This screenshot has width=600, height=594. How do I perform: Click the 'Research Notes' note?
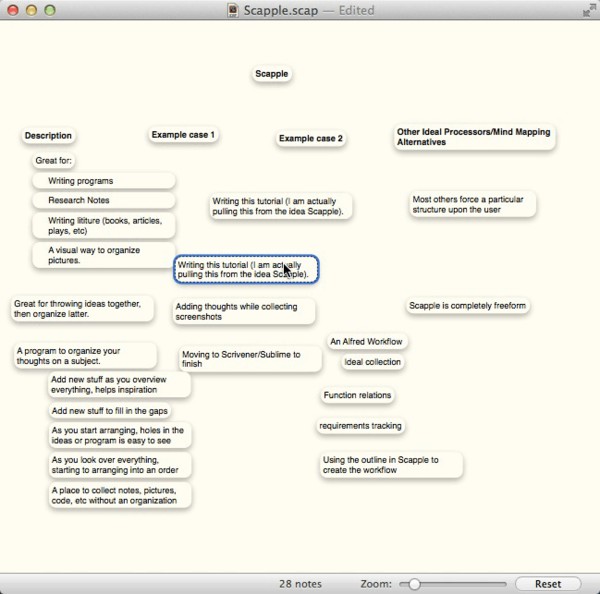(104, 200)
